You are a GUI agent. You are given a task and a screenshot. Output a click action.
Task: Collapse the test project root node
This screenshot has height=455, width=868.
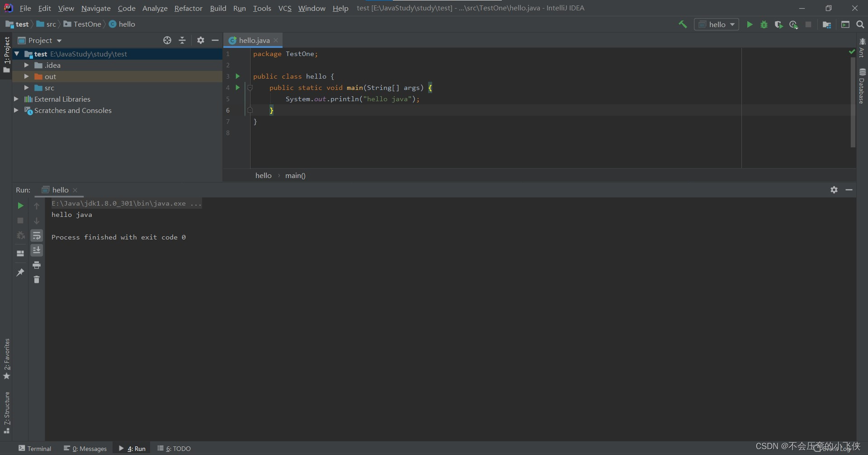click(x=17, y=54)
